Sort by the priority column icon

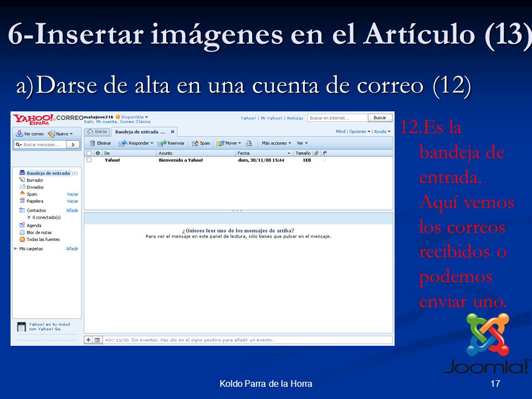[x=98, y=154]
